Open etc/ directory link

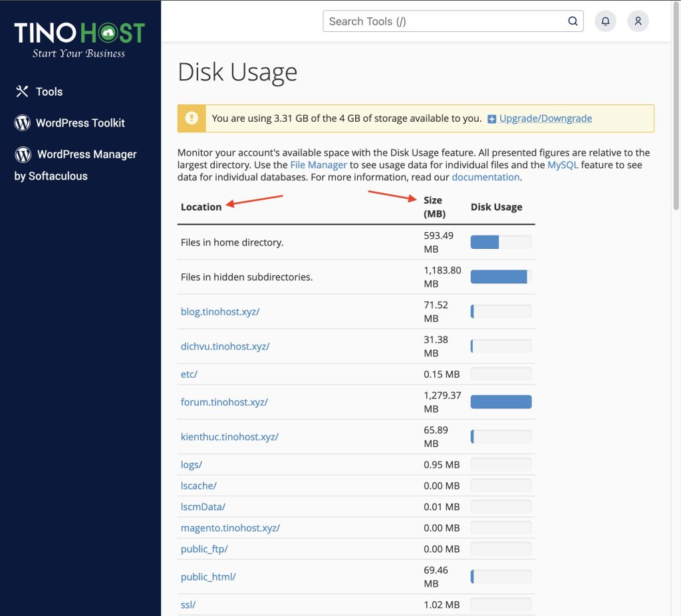pyautogui.click(x=189, y=375)
